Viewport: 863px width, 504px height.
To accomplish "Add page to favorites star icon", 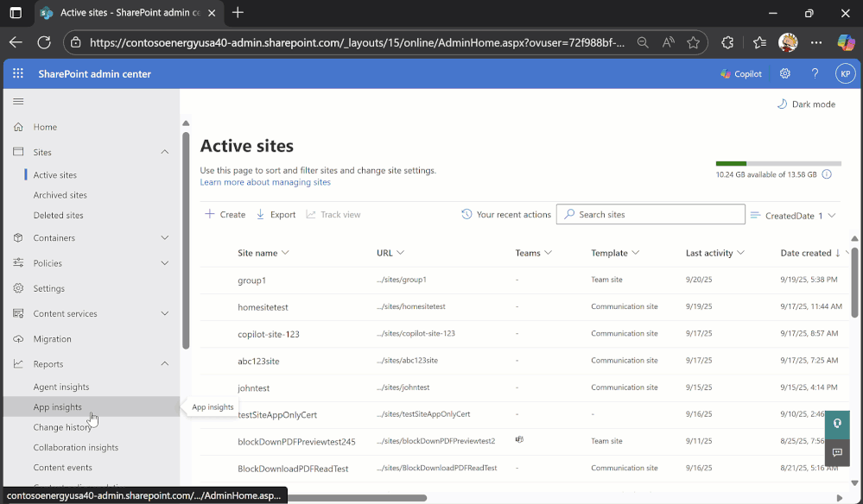I will tap(694, 42).
